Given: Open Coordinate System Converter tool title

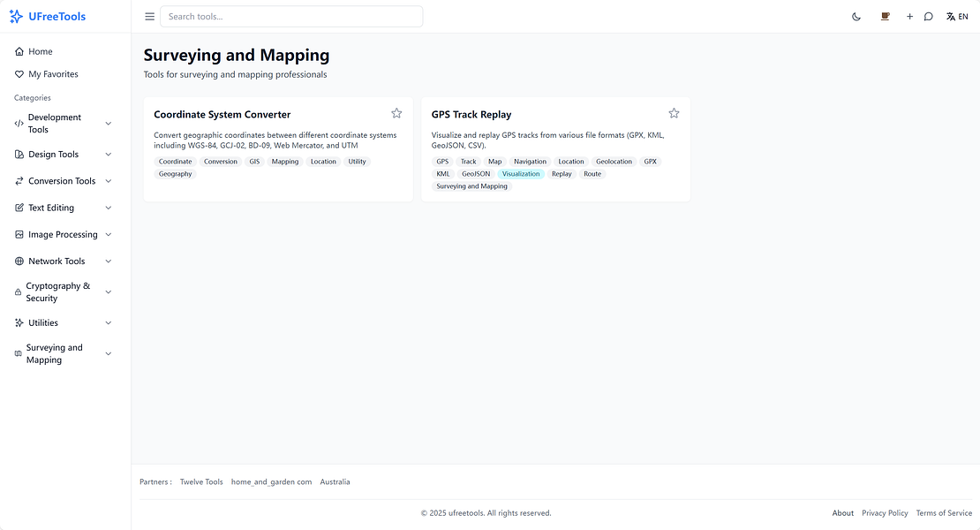Looking at the screenshot, I should [x=222, y=114].
